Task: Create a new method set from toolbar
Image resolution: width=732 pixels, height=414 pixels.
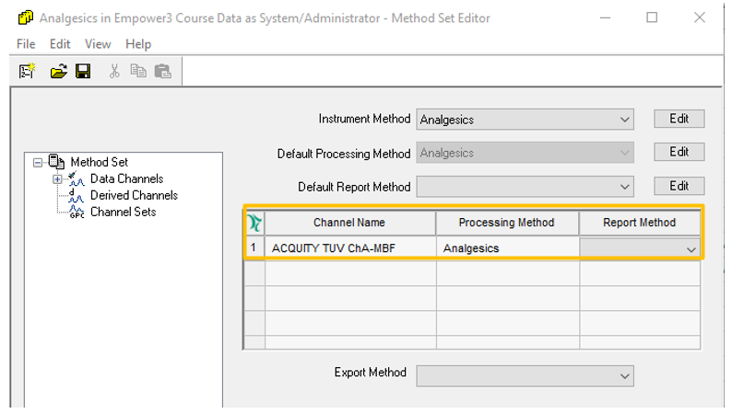Action: [27, 71]
